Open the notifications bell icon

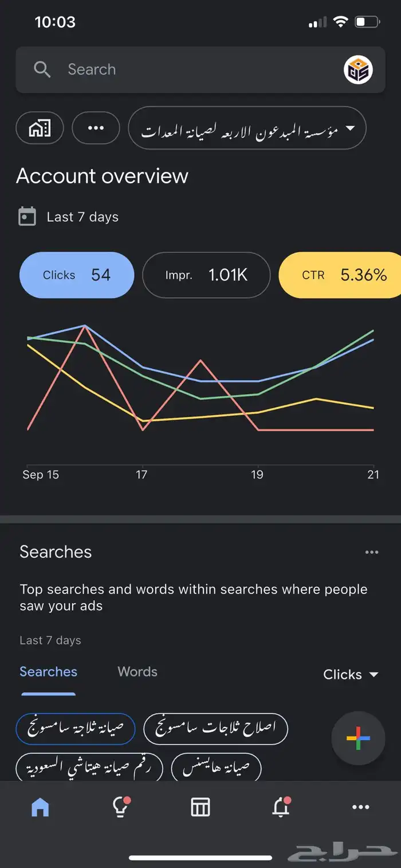coord(281,807)
